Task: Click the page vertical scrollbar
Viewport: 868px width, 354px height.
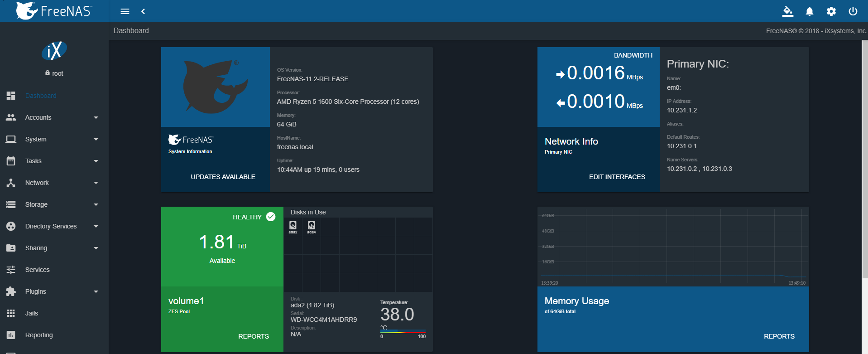Action: 865,159
